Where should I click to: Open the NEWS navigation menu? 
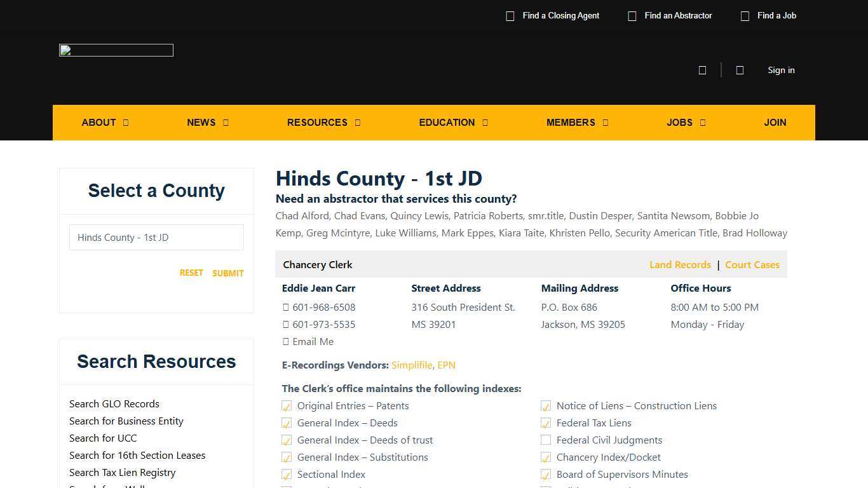click(201, 123)
